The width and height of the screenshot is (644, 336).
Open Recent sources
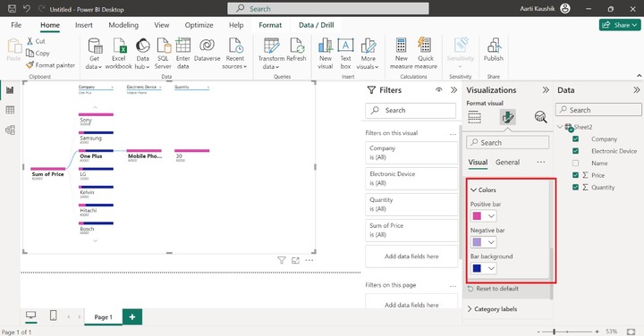click(235, 54)
